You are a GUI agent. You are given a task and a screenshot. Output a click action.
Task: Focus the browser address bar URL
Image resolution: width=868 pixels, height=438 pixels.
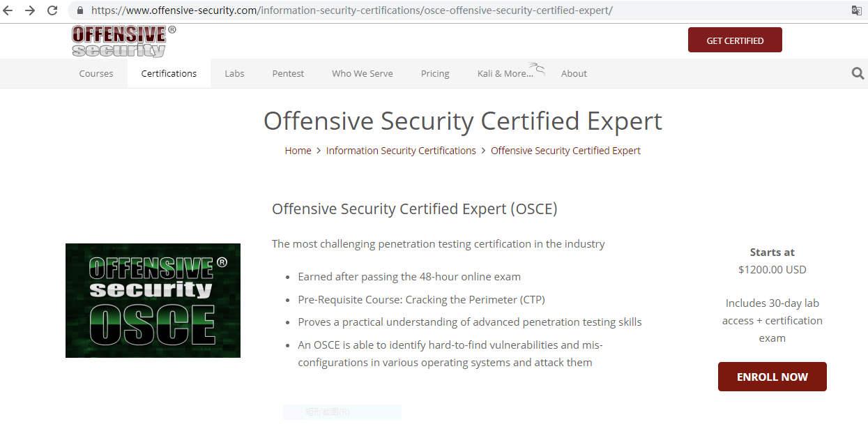click(351, 10)
